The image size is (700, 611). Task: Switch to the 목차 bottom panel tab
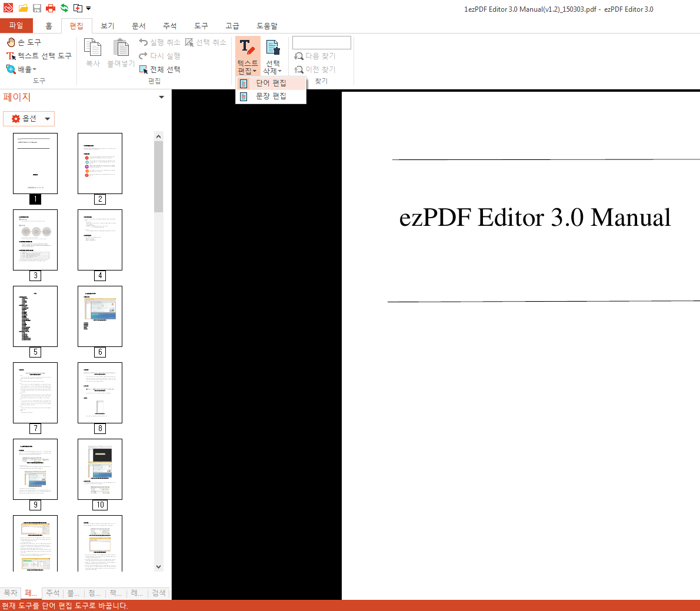tap(10, 593)
